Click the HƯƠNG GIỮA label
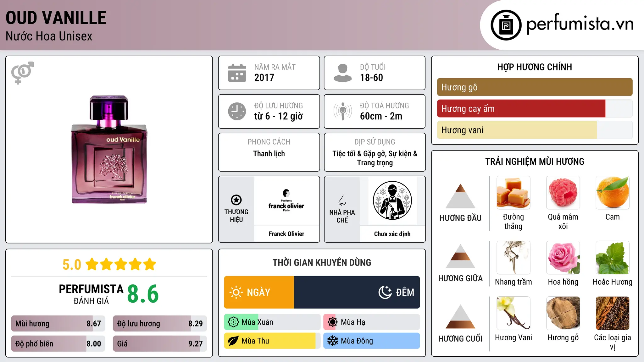The width and height of the screenshot is (644, 362). click(460, 278)
